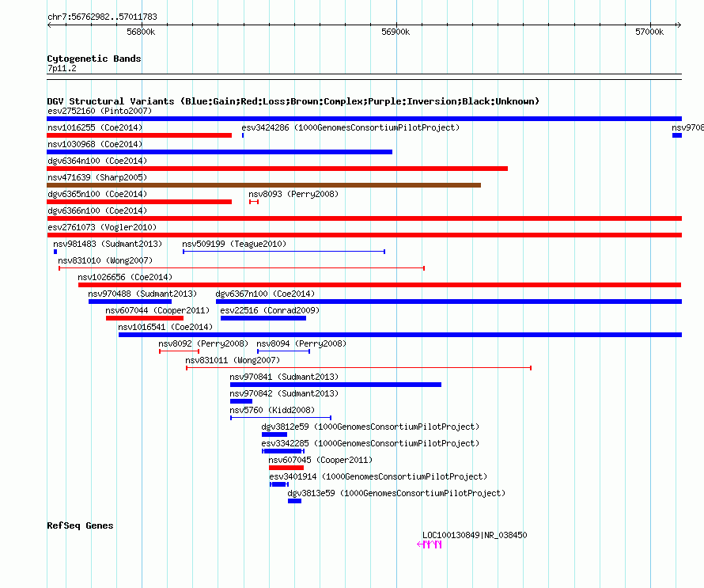This screenshot has width=704, height=588.
Task: Select the DGV Structural Variants track title
Action: click(293, 101)
